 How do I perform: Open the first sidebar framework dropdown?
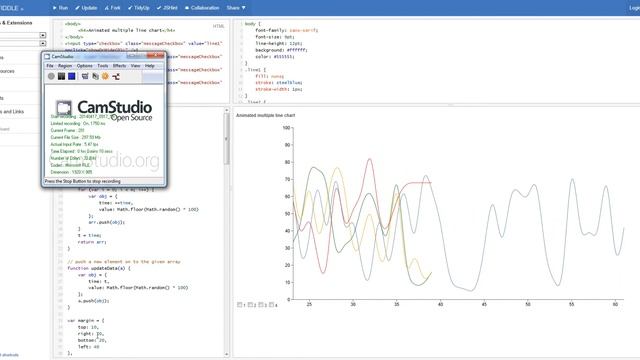pyautogui.click(x=43, y=36)
